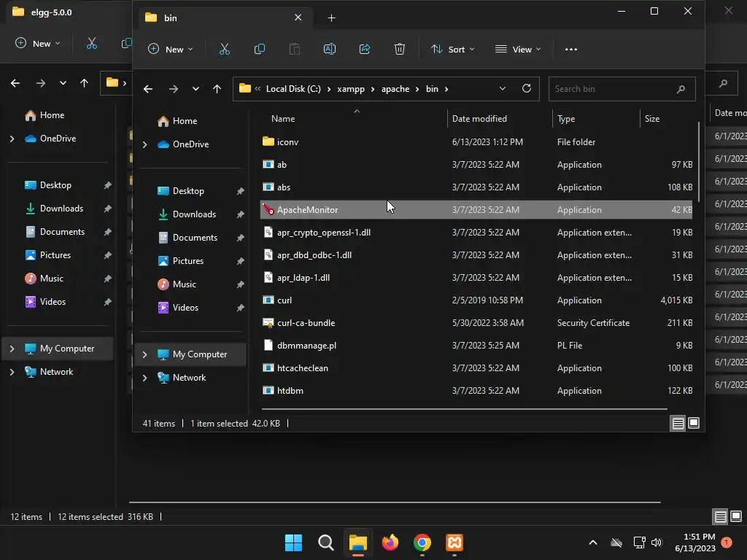
Task: Expand the address bar history dropdown
Action: tap(502, 88)
